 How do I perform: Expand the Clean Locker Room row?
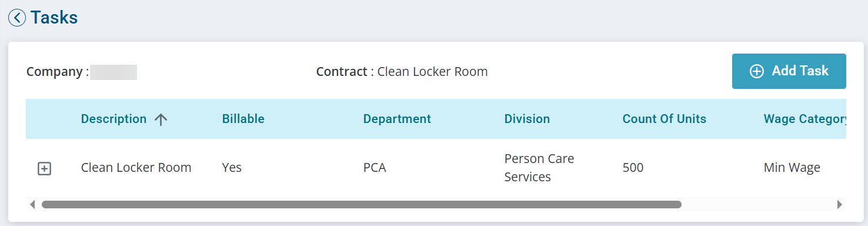click(44, 169)
